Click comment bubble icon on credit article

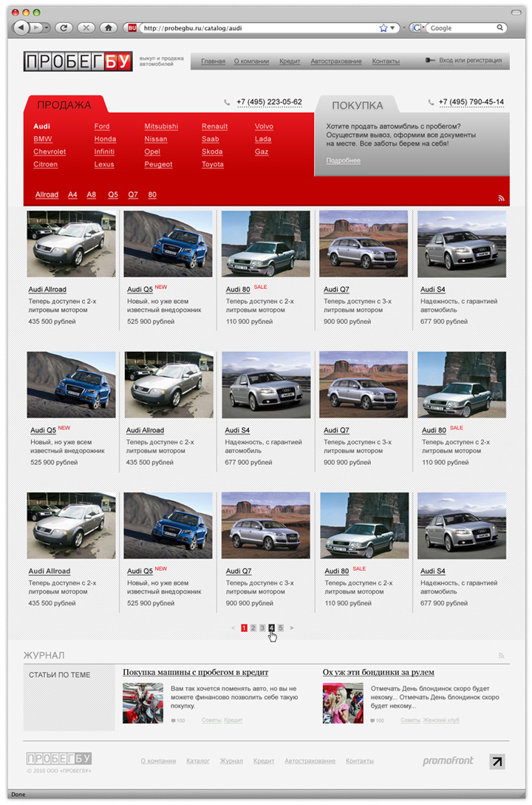click(x=174, y=721)
